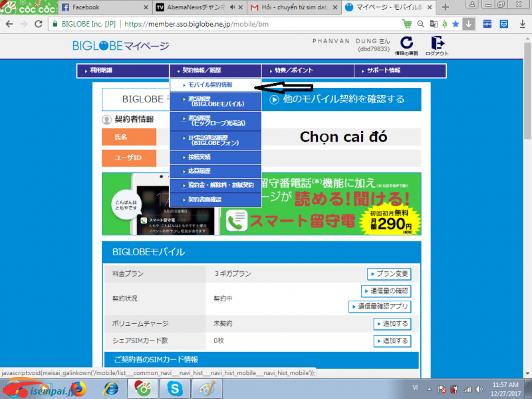The width and height of the screenshot is (532, 399).
Task: Select IP電話通話履歴 (BIGLOBEフォン) item
Action: click(x=215, y=140)
